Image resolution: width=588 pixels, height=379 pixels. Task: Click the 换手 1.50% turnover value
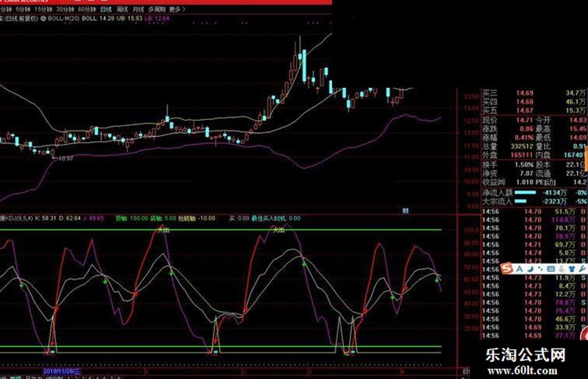coord(524,165)
